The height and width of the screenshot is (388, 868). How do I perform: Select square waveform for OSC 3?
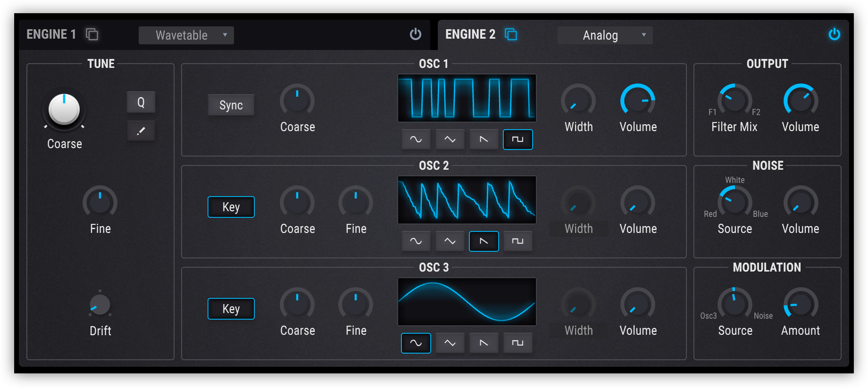(x=518, y=343)
